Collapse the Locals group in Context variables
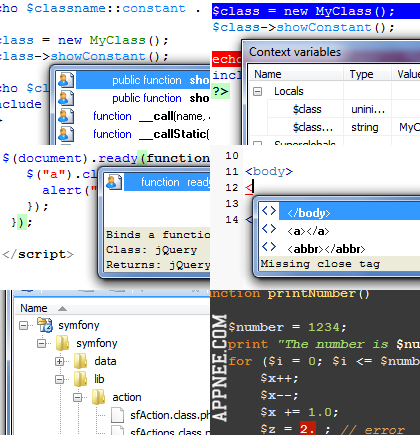 click(257, 91)
